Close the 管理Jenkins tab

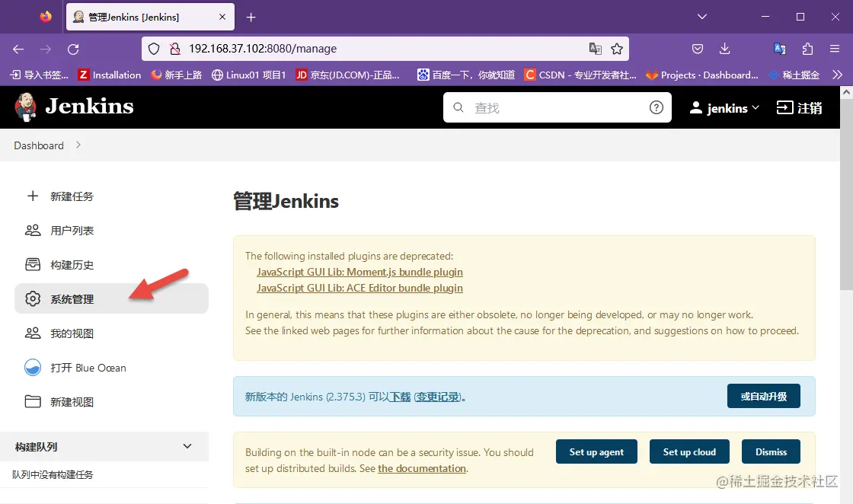222,17
